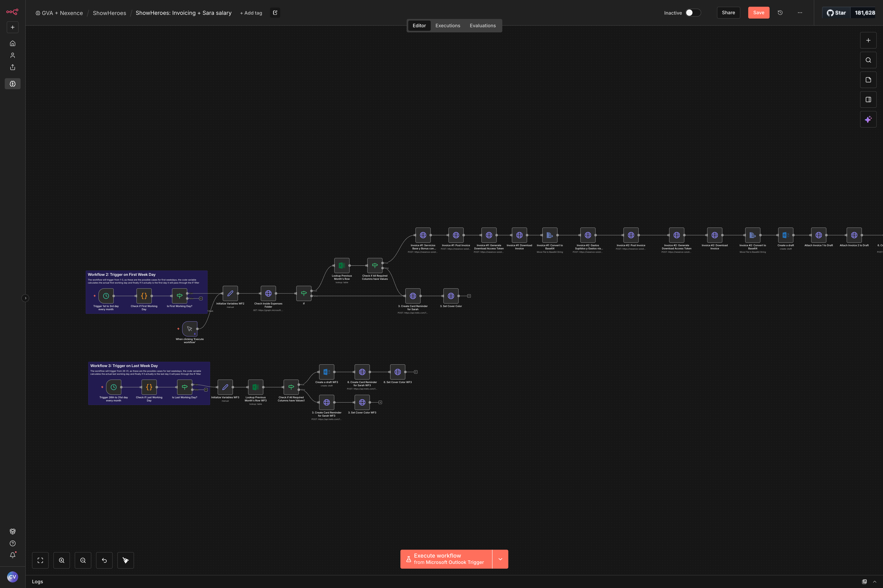Screen dimensions: 883x588
Task: Zoom in on the workflow canvas
Action: (61, 560)
